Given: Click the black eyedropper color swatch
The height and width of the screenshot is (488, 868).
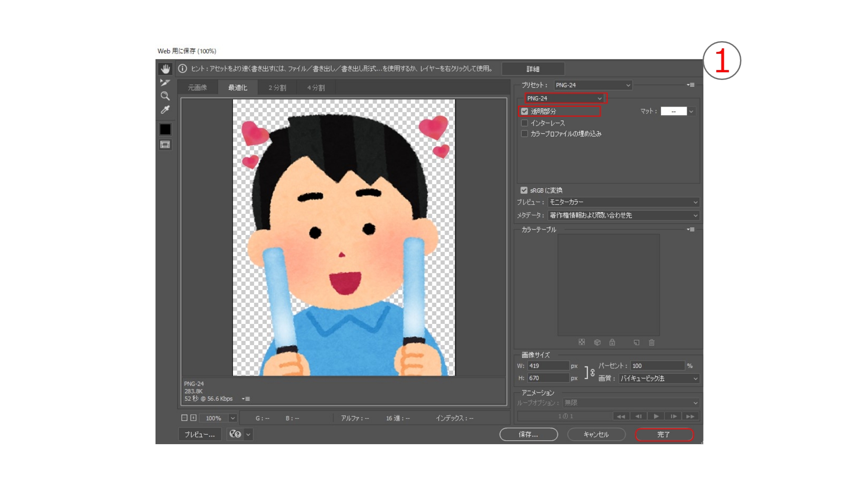Looking at the screenshot, I should click(165, 129).
